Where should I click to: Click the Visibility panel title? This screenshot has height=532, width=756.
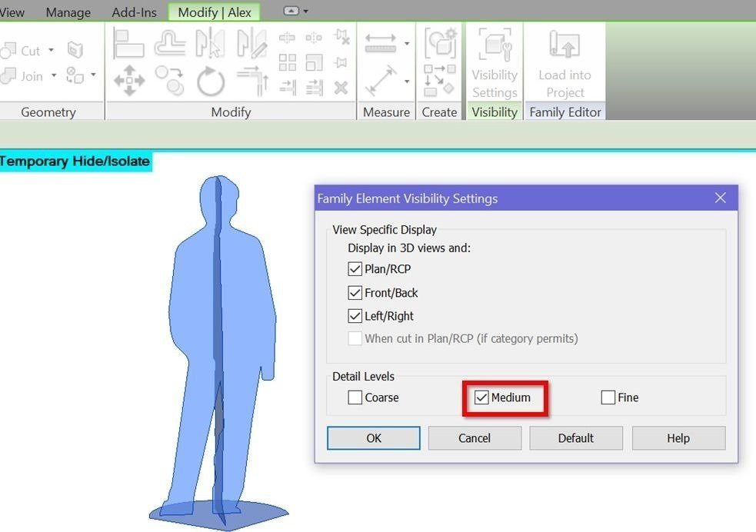495,111
